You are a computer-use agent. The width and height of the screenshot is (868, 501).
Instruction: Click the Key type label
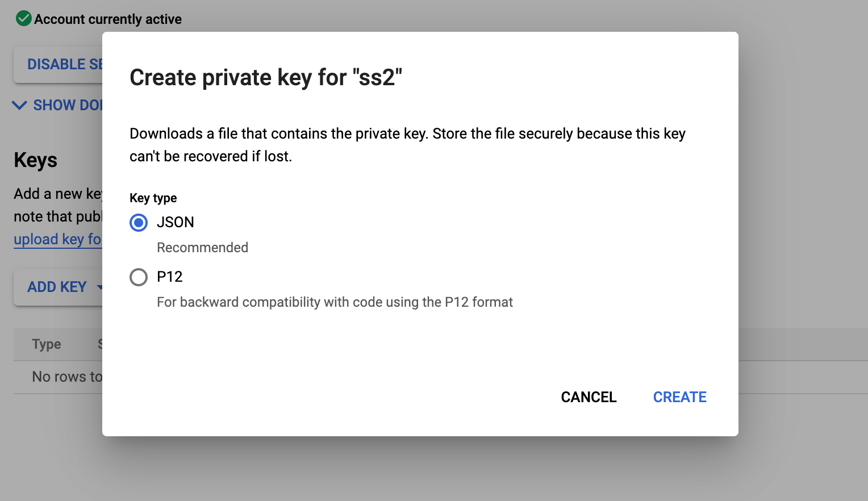[x=153, y=198]
